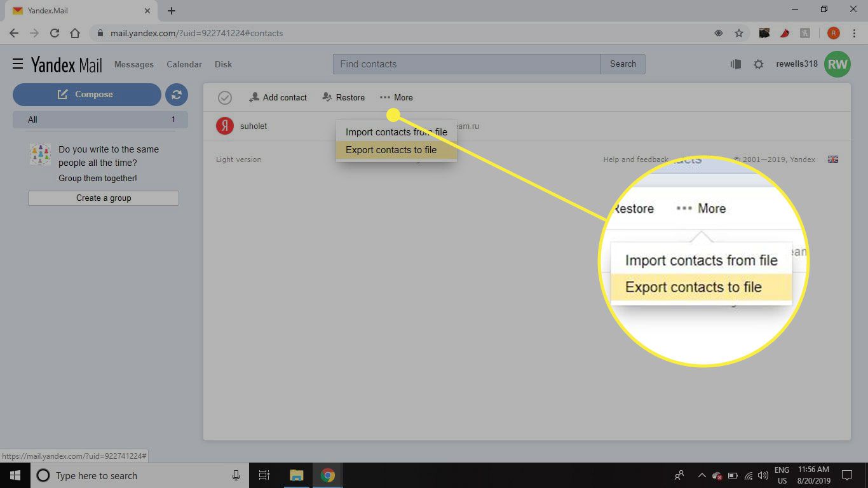Open a new browser tab
The image size is (868, 488).
click(172, 11)
